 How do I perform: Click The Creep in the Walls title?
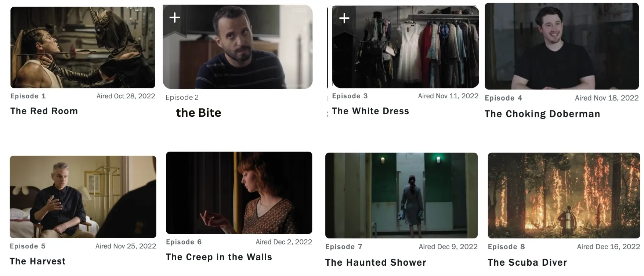click(x=219, y=257)
